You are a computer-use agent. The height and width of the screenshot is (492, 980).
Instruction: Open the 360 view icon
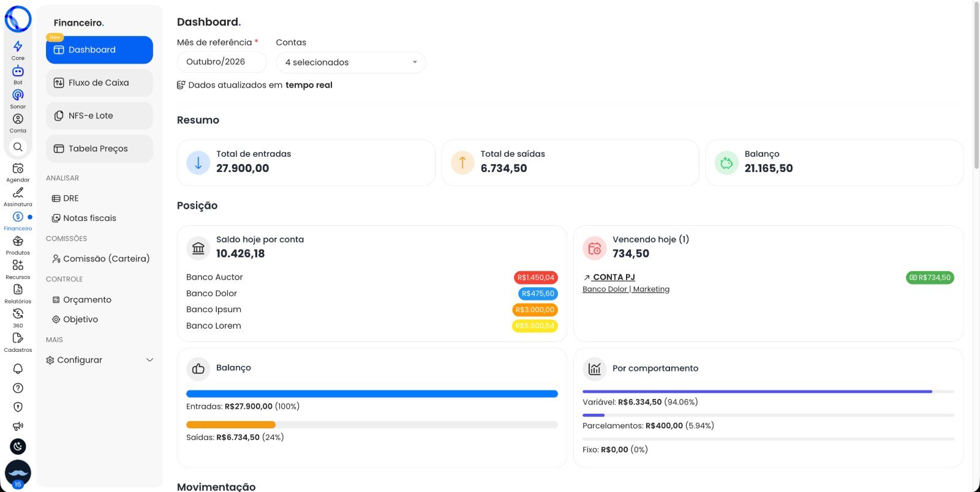click(x=18, y=314)
